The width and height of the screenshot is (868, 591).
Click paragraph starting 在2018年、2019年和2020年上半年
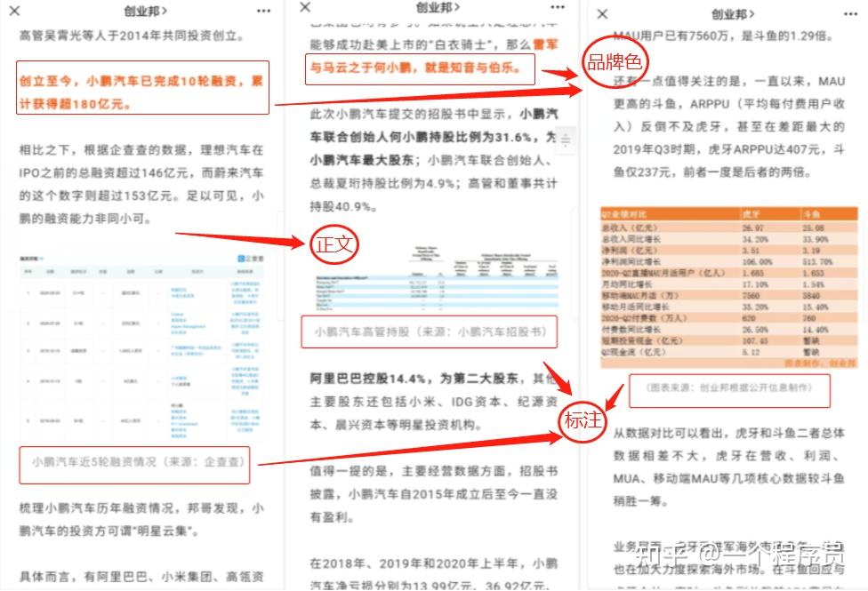click(433, 574)
